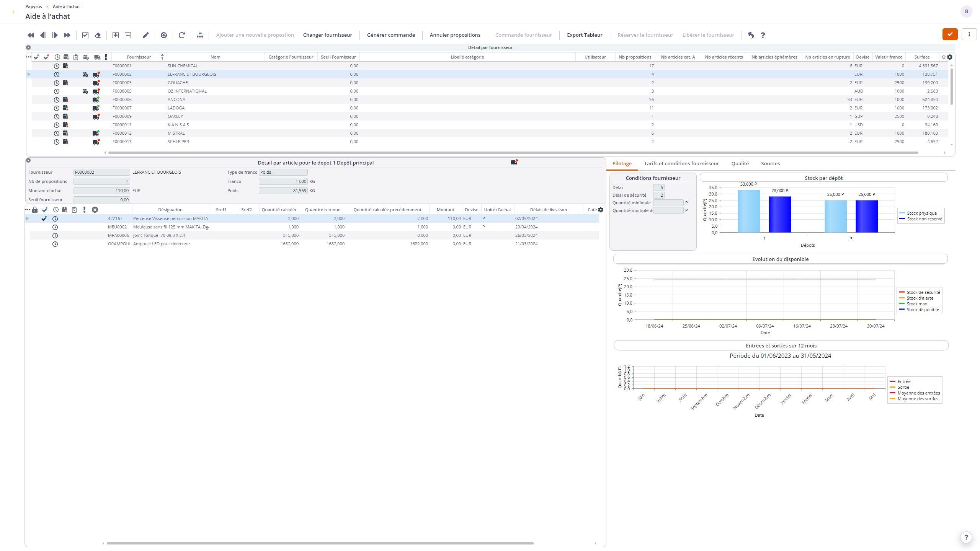Click the settings gear icon in article table
980x551 pixels.
tap(601, 209)
